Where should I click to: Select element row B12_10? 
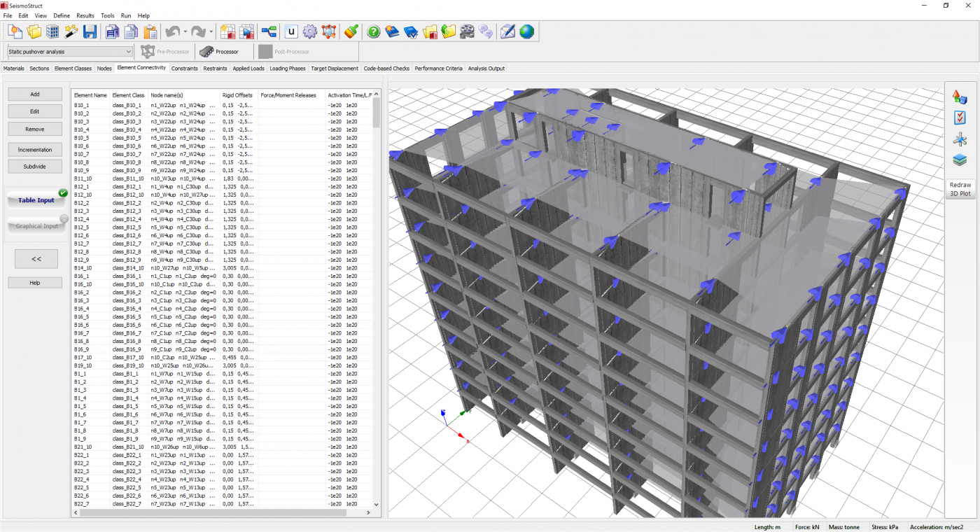click(x=223, y=195)
